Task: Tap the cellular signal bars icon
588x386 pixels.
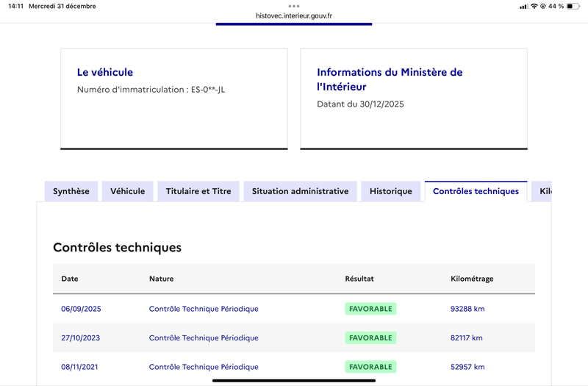Action: [523, 7]
